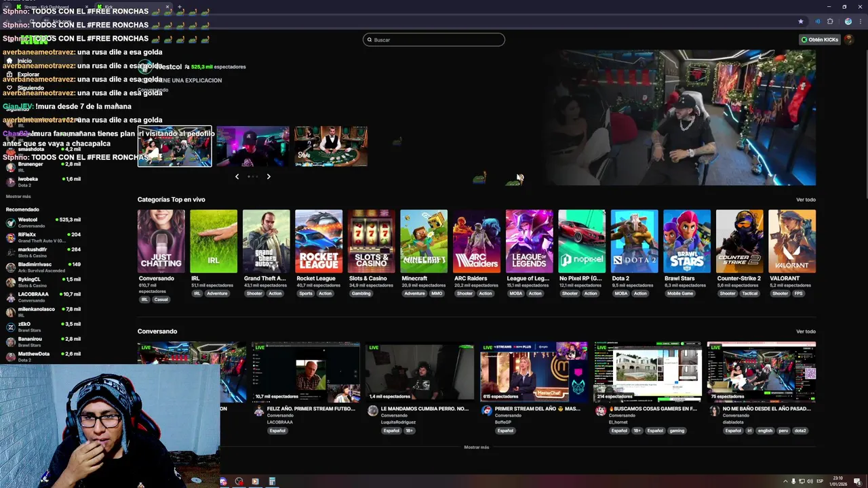This screenshot has height=488, width=868.
Task: Open the Brawl Stars category cover
Action: coord(687,241)
